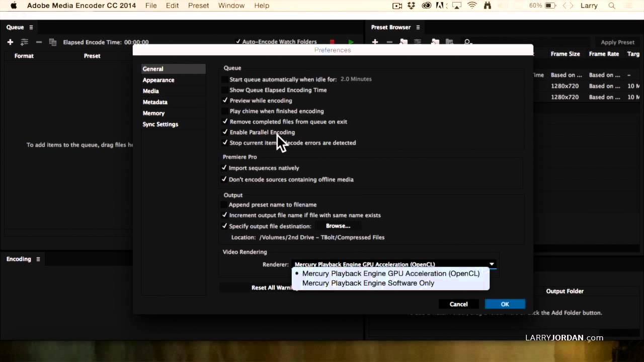This screenshot has width=644, height=362.
Task: Open the Encoding panel menu icon
Action: [x=38, y=259]
